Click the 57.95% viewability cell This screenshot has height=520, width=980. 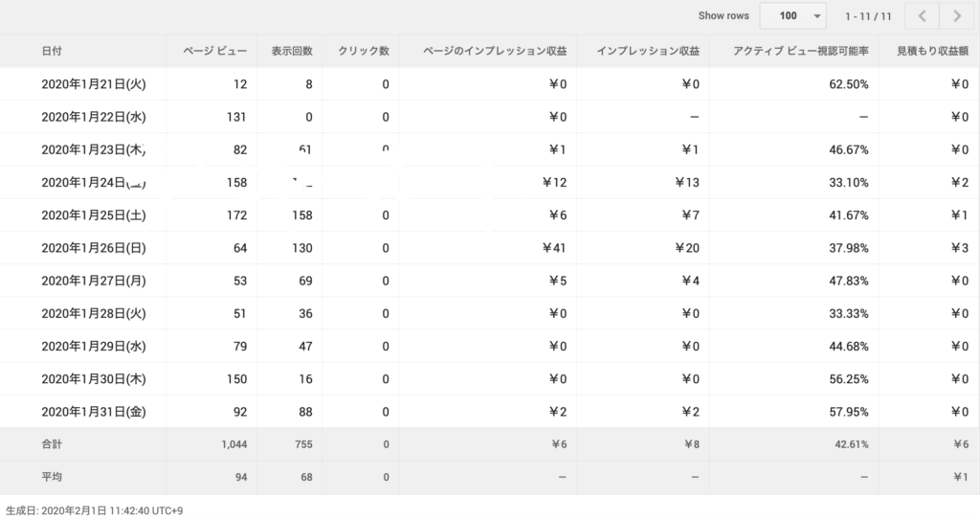(x=848, y=412)
